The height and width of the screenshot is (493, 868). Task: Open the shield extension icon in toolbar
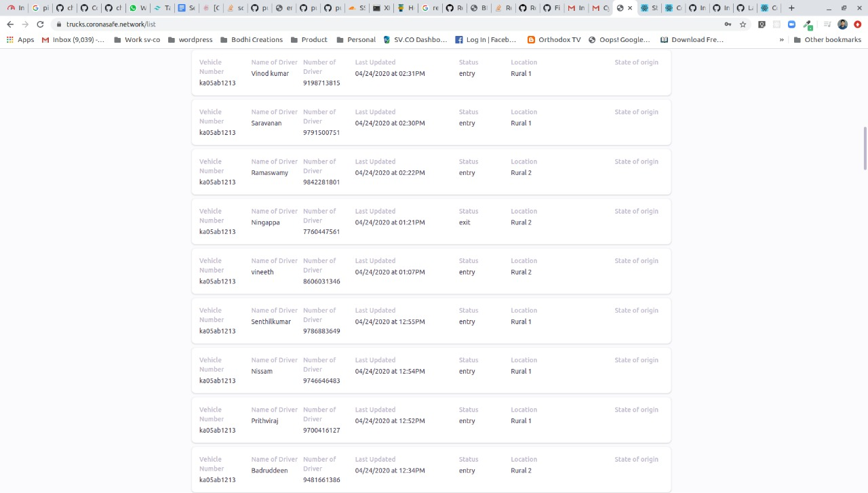pyautogui.click(x=762, y=24)
